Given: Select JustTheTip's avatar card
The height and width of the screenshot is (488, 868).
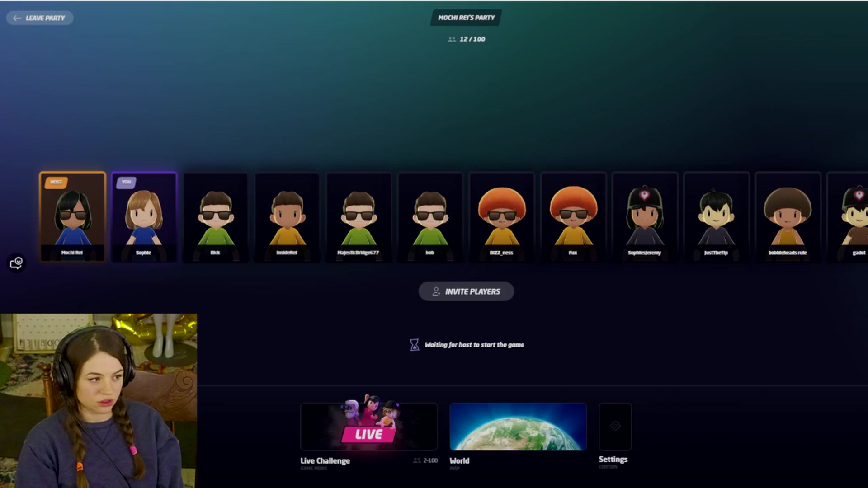Looking at the screenshot, I should [x=716, y=217].
